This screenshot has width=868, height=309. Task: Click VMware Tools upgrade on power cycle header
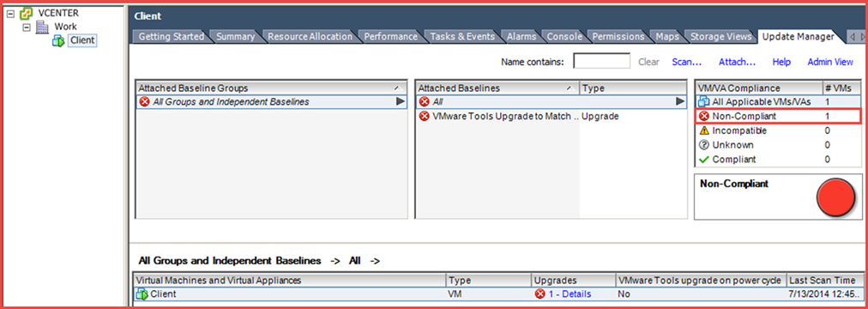(701, 280)
